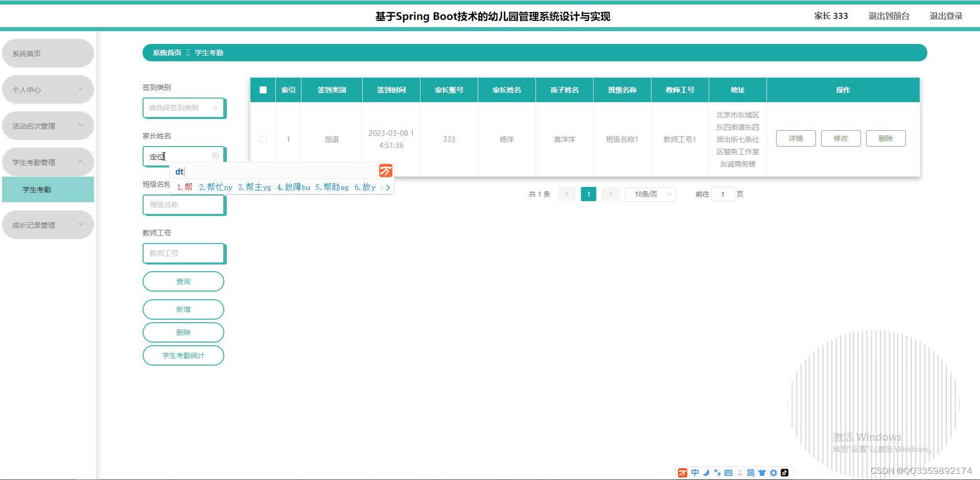Click the moon icon in IME bar
This screenshot has height=480, width=980.
click(x=706, y=473)
